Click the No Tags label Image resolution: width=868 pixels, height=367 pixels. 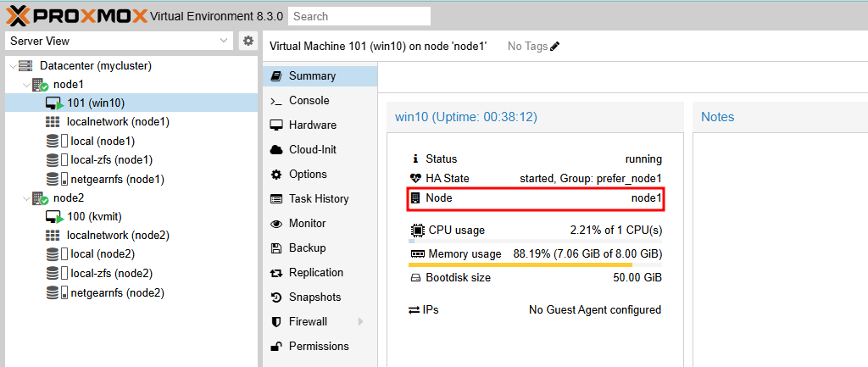coord(527,47)
